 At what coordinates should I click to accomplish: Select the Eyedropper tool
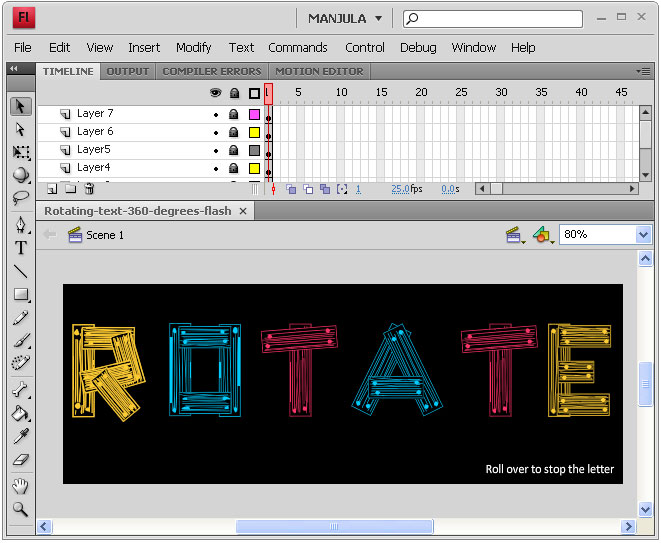click(x=21, y=437)
